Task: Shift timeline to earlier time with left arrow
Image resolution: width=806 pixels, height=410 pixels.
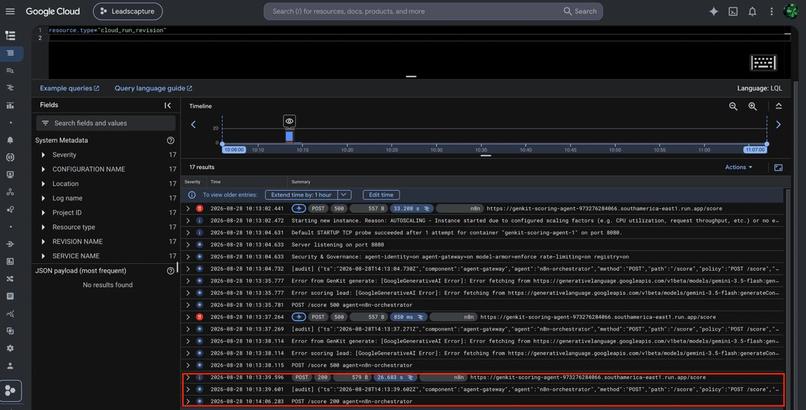Action: (193, 124)
